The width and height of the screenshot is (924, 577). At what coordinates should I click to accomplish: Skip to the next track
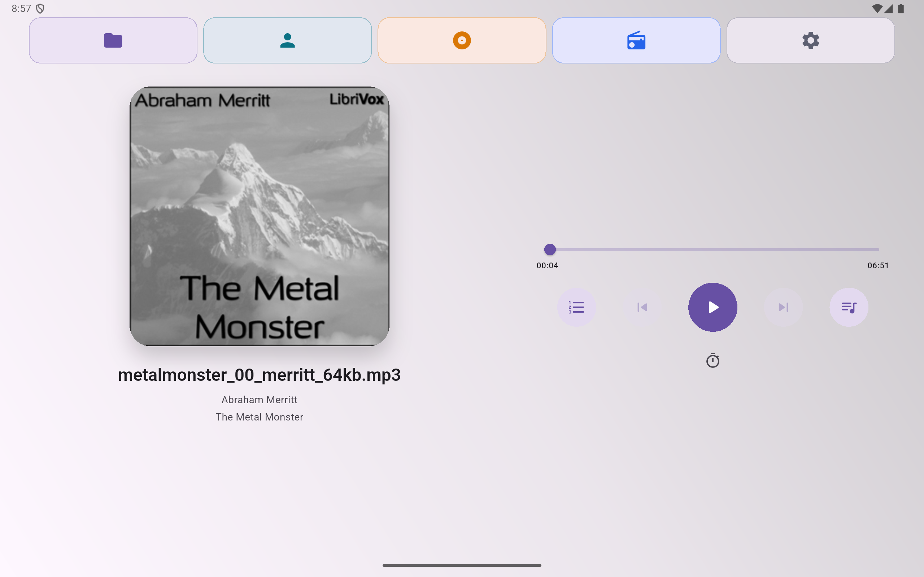[784, 307]
